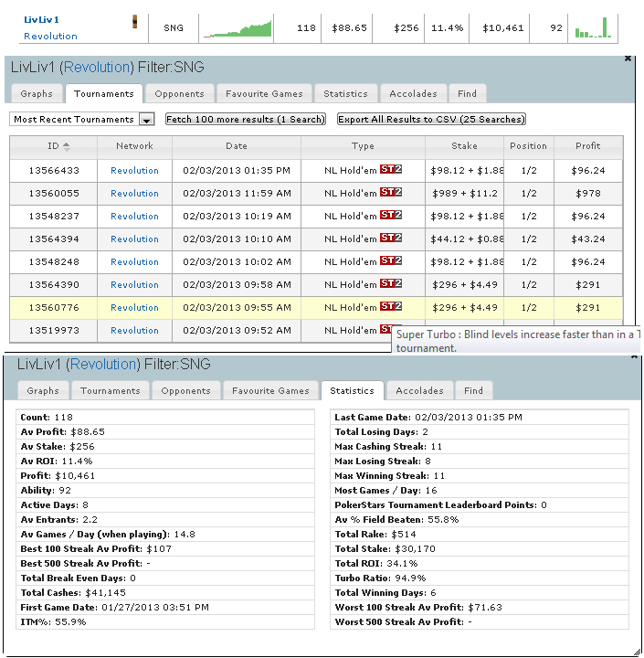
Task: Click the Revolution link under LivLiv1
Action: coord(51,36)
